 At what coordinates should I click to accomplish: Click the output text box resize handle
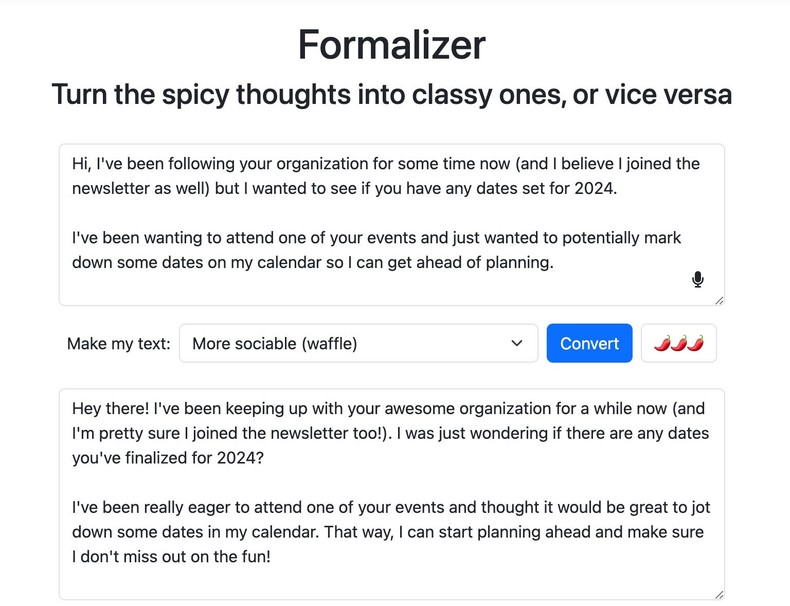718,594
